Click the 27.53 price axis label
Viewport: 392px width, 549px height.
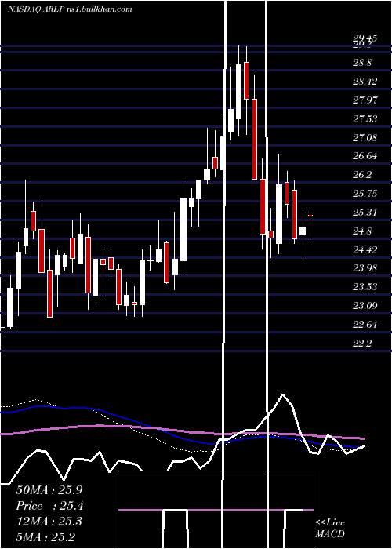(x=365, y=119)
